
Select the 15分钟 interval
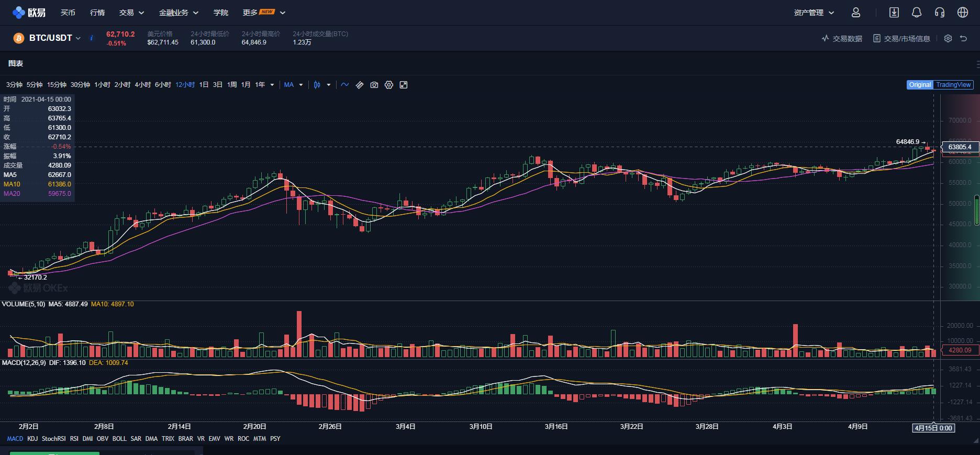click(57, 85)
